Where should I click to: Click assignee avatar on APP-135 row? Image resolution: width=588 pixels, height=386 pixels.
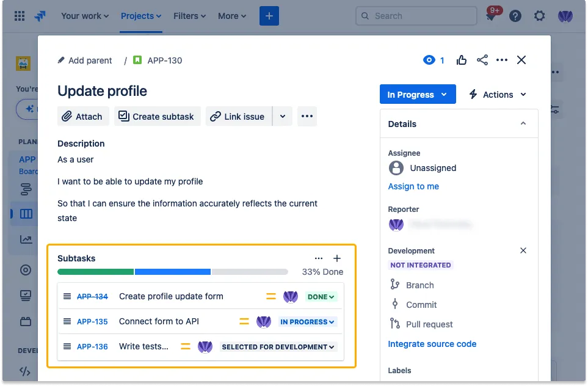pyautogui.click(x=264, y=322)
